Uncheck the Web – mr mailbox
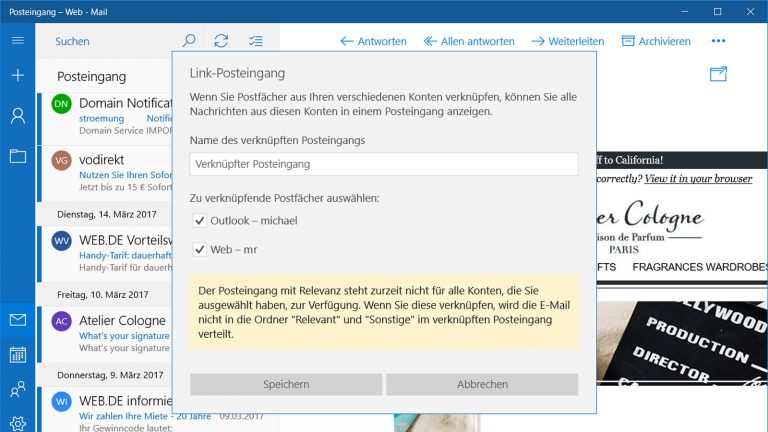Viewport: 768px width, 432px height. point(199,249)
